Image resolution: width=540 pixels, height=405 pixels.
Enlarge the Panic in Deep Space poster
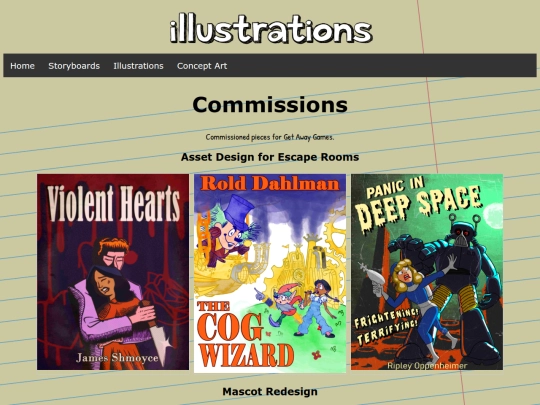pyautogui.click(x=427, y=272)
